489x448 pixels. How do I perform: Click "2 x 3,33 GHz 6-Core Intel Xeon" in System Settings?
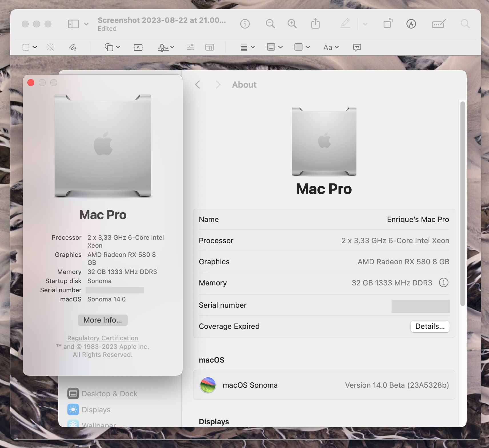[x=395, y=241]
